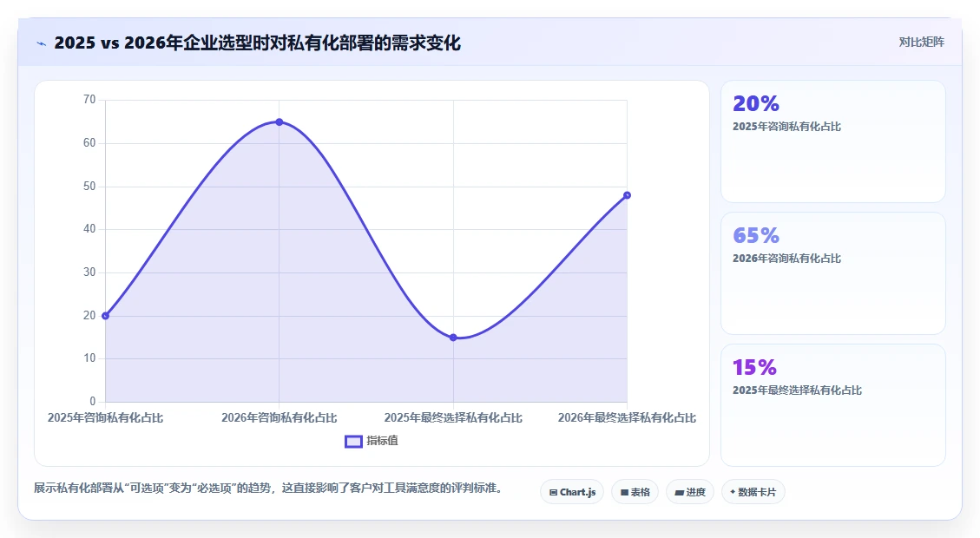Click the data point at value 20
Image resolution: width=980 pixels, height=538 pixels.
coord(106,316)
